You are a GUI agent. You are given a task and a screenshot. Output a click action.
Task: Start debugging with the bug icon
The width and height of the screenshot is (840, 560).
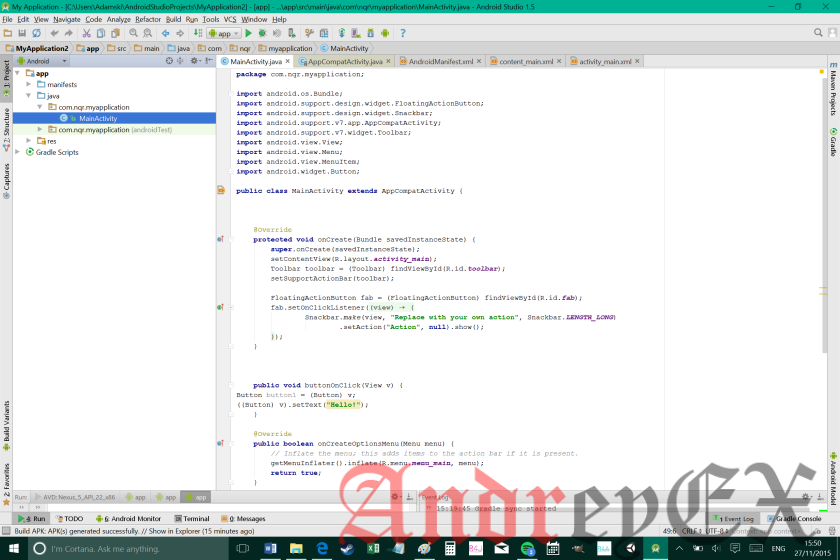(x=262, y=33)
